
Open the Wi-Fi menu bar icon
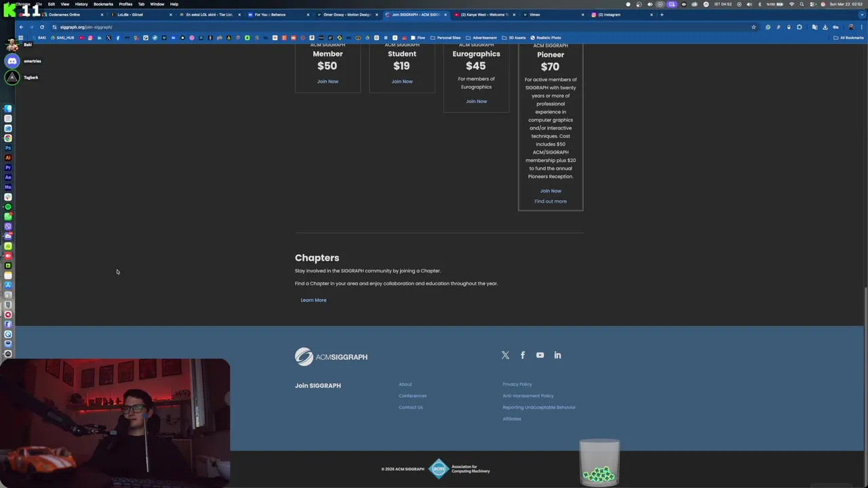[x=791, y=4]
